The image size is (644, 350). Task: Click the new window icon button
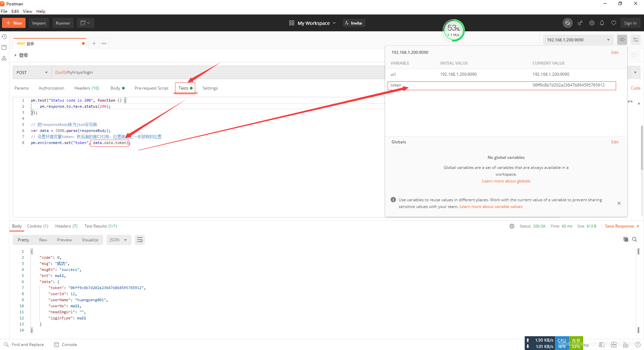click(x=85, y=23)
